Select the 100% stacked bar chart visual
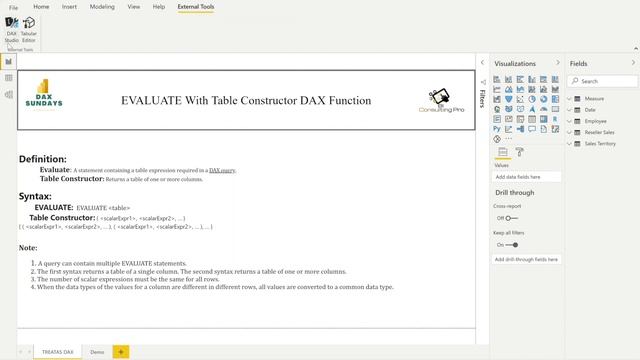The image size is (640, 360). (543, 79)
